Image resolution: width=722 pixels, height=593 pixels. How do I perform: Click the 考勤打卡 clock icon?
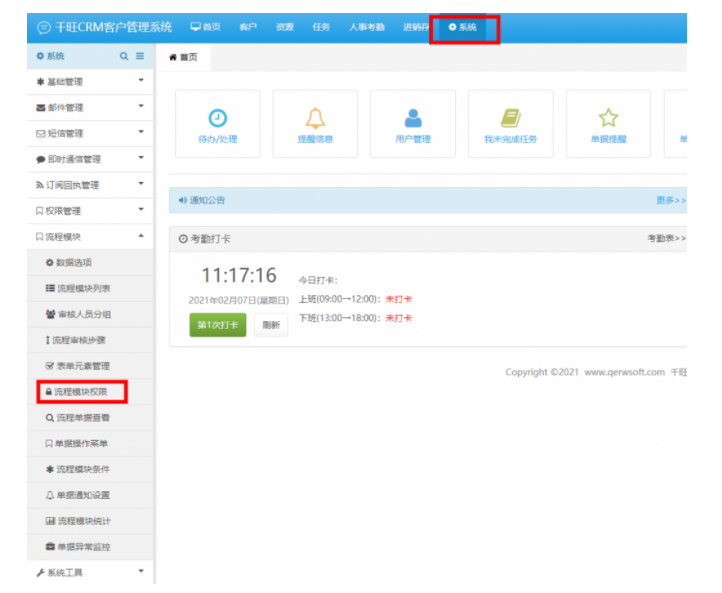pos(183,238)
